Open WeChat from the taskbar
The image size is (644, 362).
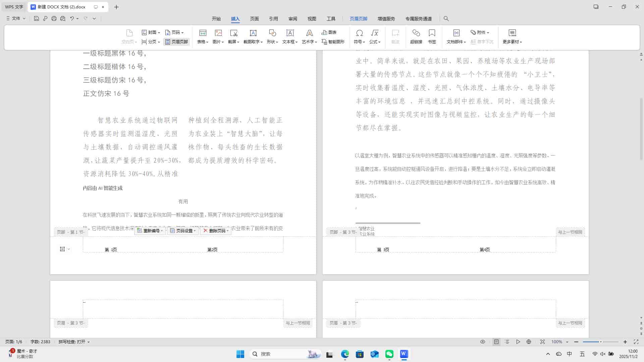pos(389,354)
